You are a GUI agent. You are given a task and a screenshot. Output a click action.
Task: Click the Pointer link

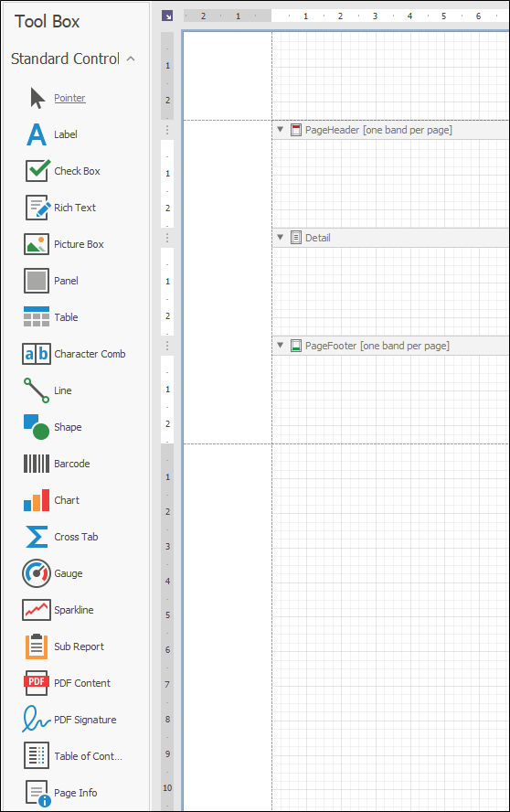[69, 98]
